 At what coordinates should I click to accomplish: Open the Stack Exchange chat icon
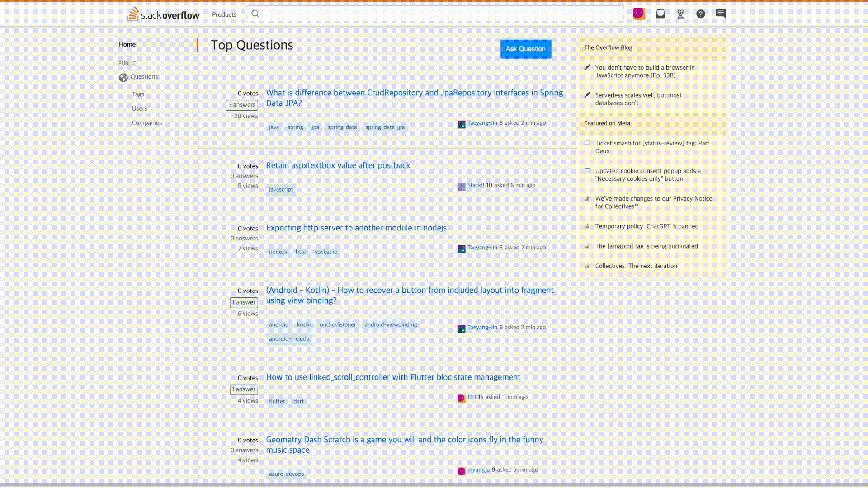[x=721, y=14]
